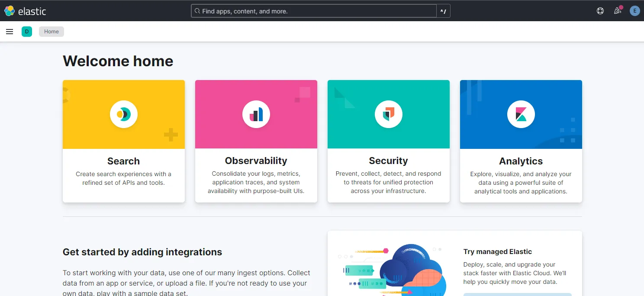Click the teal D space avatar
This screenshot has height=296, width=644.
coord(27,31)
